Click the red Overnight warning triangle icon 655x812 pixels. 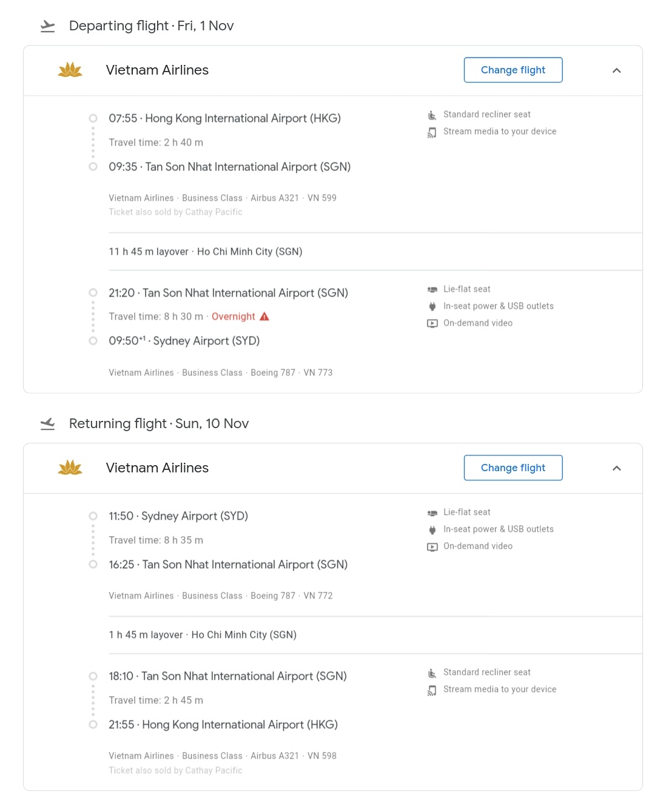[264, 317]
